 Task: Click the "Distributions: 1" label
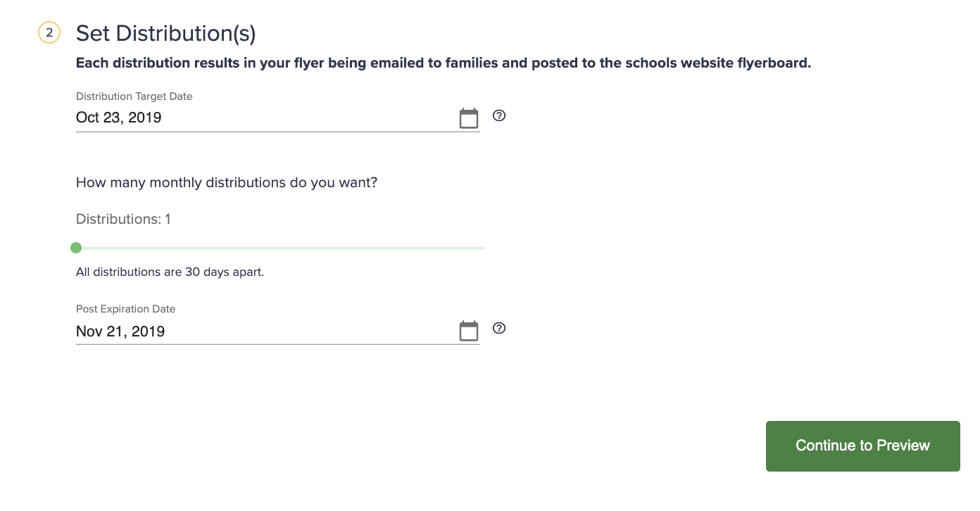click(123, 220)
